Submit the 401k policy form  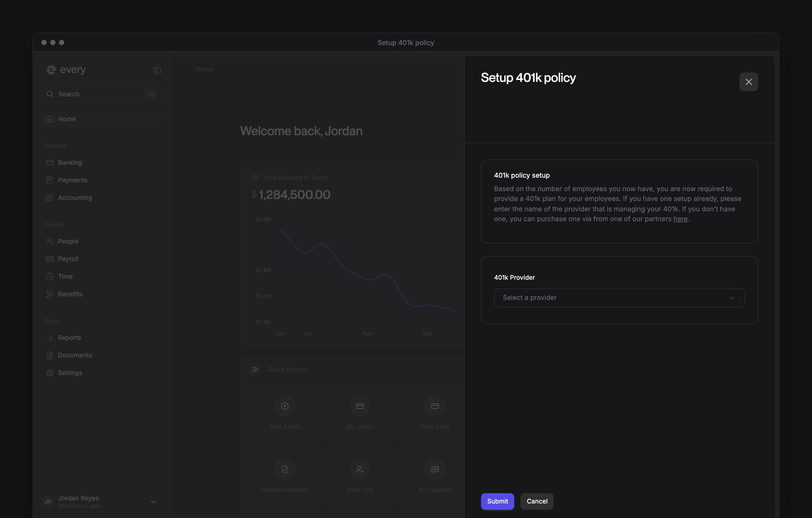coord(497,501)
